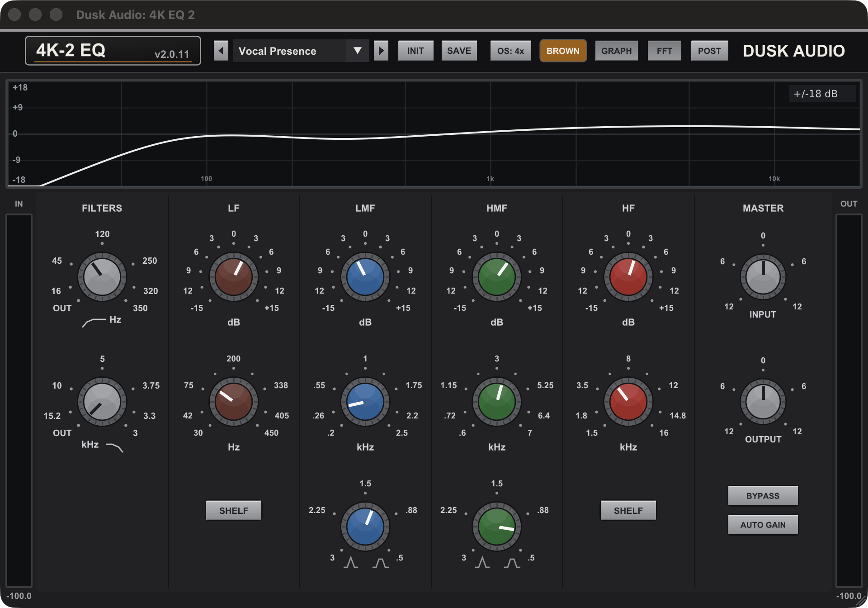Click the high-pass filter curve icon
Viewport: 868px width, 608px height.
[94, 322]
